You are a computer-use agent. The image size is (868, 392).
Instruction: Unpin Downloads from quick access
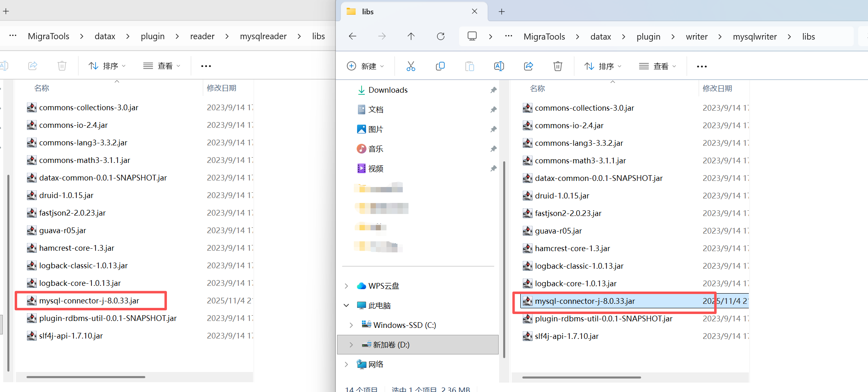tap(493, 90)
